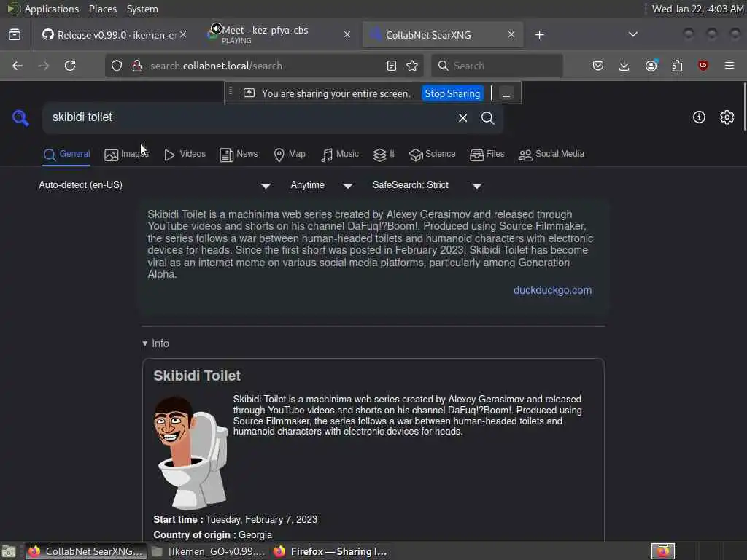
Task: Open the Pocket save icon
Action: coord(598,66)
